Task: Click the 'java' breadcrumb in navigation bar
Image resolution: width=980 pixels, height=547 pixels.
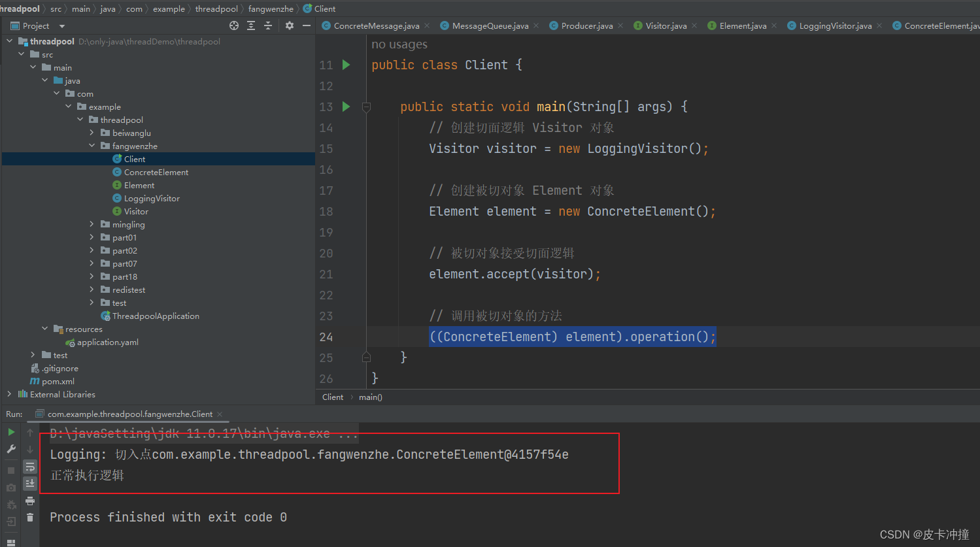Action: [x=108, y=8]
